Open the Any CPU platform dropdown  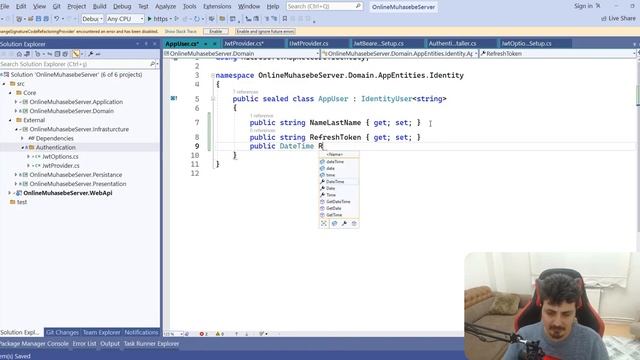point(125,19)
